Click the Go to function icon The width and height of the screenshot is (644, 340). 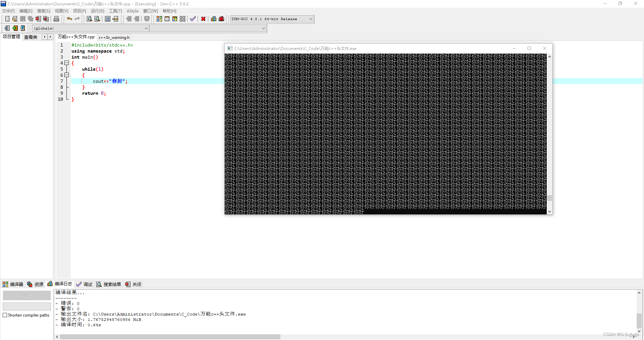pyautogui.click(x=108, y=19)
